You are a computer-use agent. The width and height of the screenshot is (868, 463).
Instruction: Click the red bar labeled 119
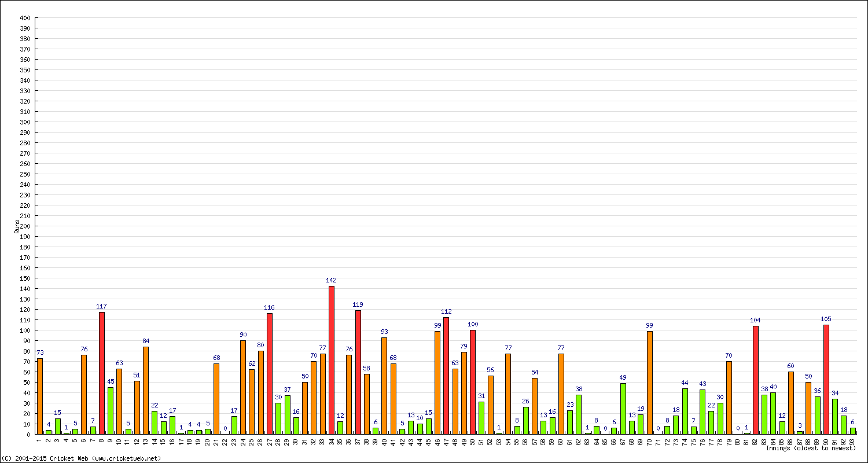pyautogui.click(x=358, y=372)
